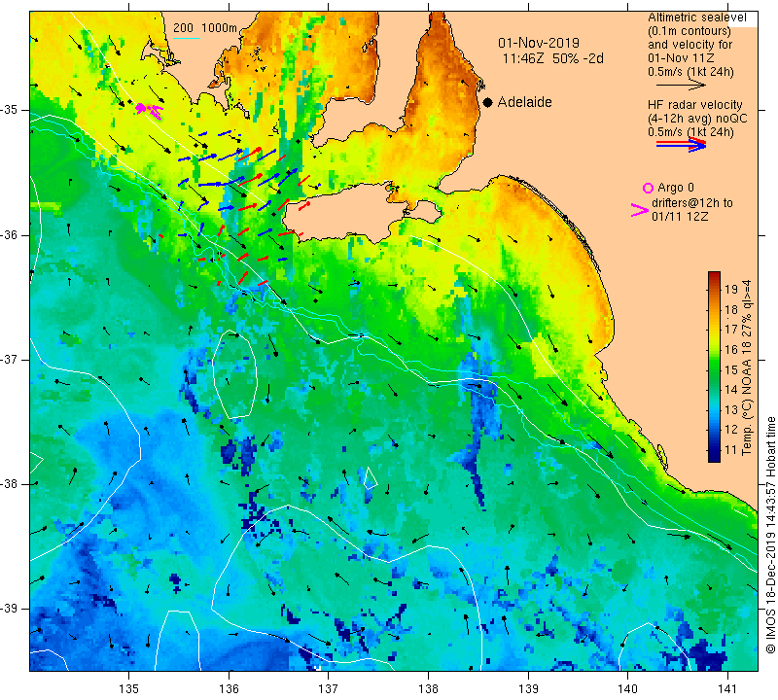The width and height of the screenshot is (778, 700).
Task: Click the '0.5m/s (1kt 24h)' altimetric scale text
Action: pos(690,72)
